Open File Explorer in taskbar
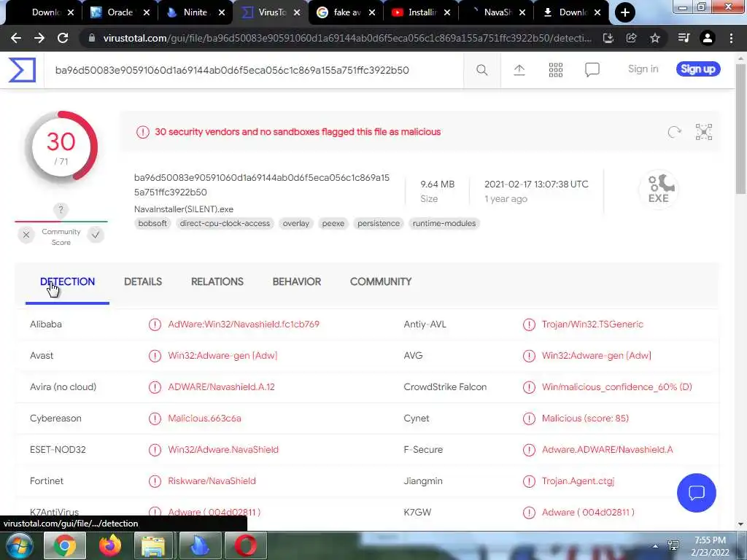The width and height of the screenshot is (747, 560). (x=153, y=545)
